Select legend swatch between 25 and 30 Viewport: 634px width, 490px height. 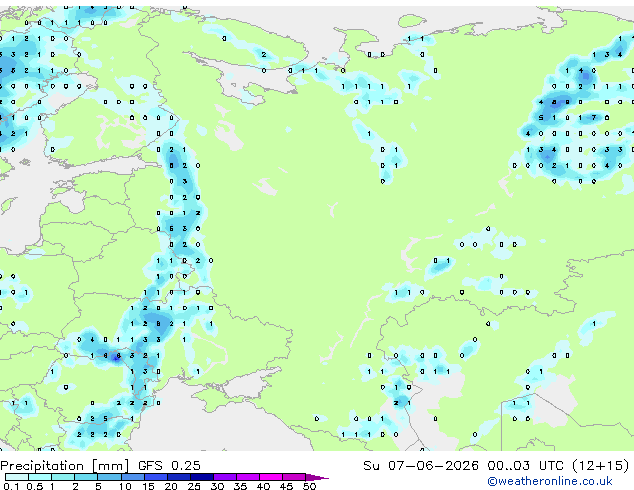(x=202, y=477)
